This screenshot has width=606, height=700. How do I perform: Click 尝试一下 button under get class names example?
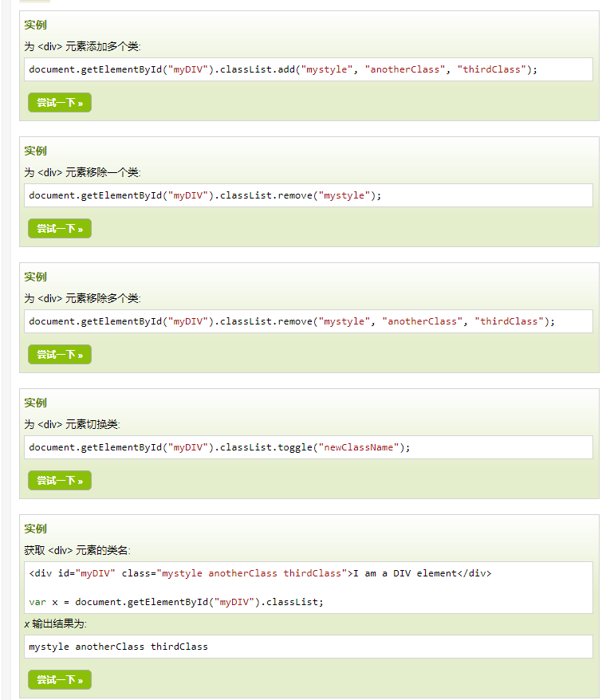60,680
